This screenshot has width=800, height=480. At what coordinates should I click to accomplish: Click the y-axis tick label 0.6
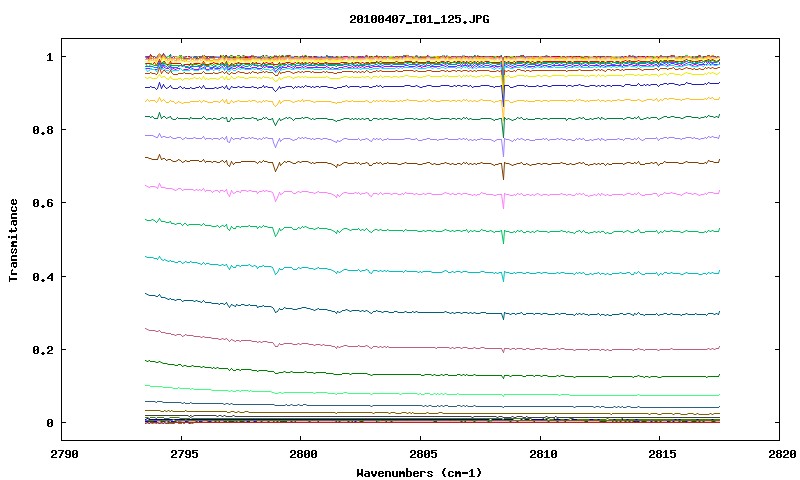(x=43, y=203)
